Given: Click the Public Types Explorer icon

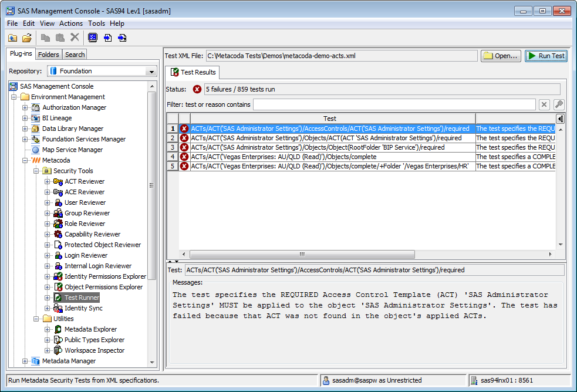Looking at the screenshot, I should point(58,340).
